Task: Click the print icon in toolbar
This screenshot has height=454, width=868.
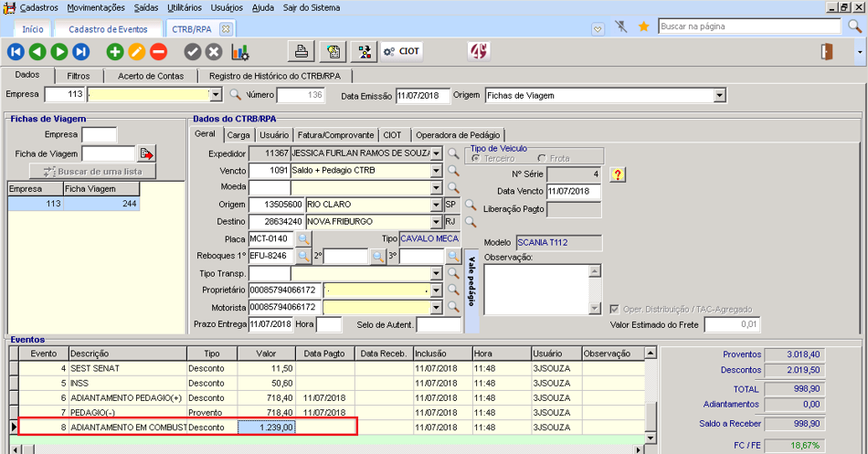Action: point(301,51)
